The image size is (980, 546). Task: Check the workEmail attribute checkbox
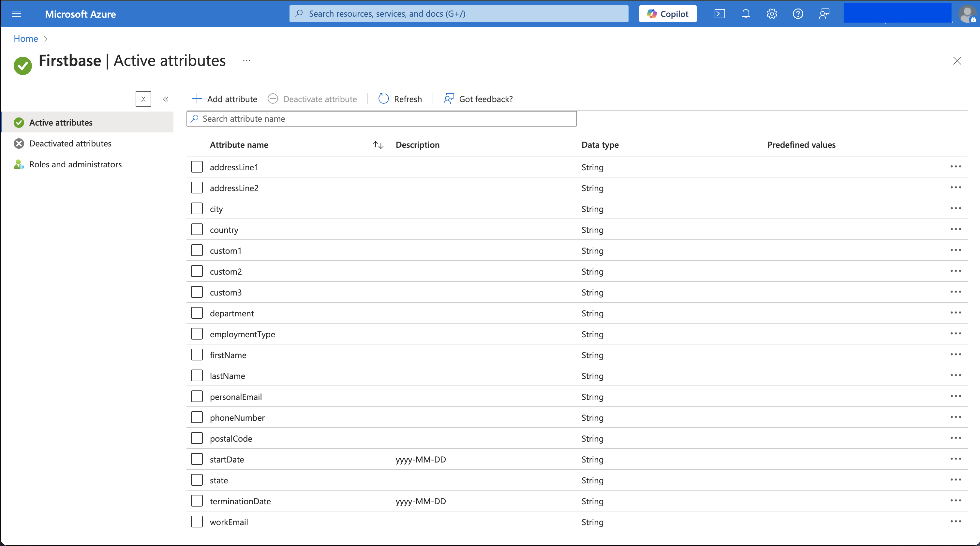point(197,522)
